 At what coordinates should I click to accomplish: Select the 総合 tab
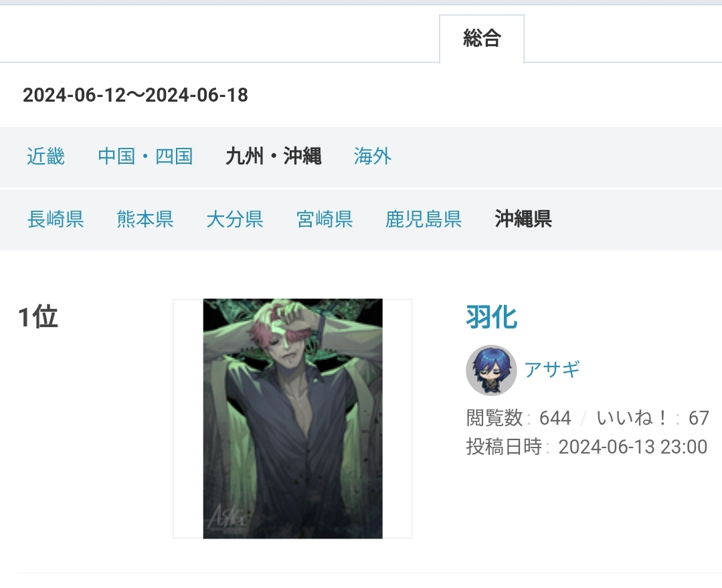pos(482,39)
